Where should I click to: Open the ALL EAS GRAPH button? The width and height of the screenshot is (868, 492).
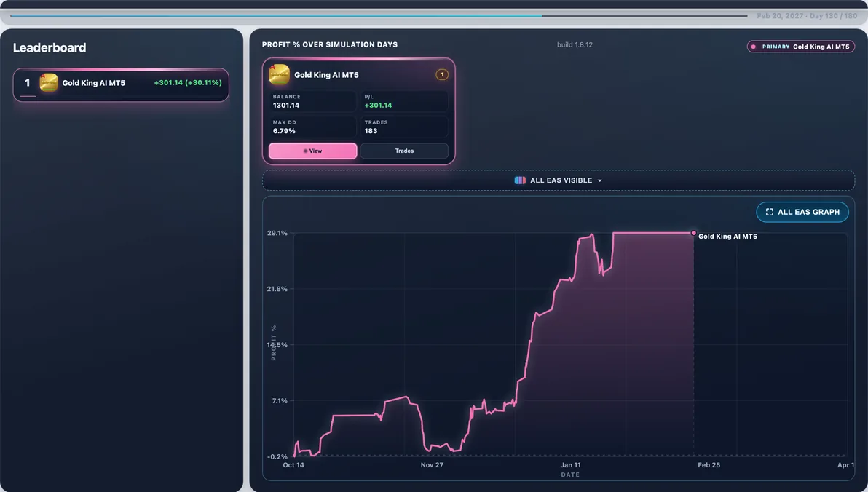(x=802, y=212)
